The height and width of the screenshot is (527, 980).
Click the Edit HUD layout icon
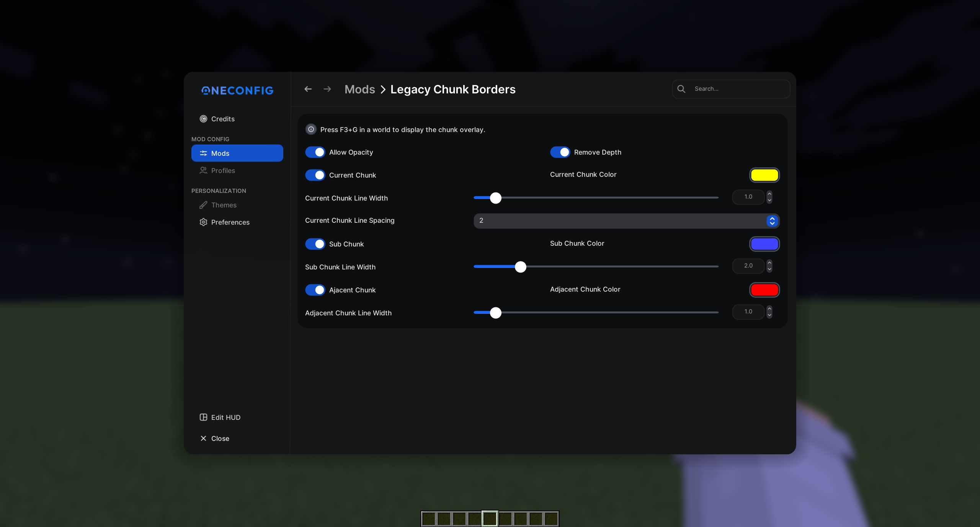coord(203,417)
